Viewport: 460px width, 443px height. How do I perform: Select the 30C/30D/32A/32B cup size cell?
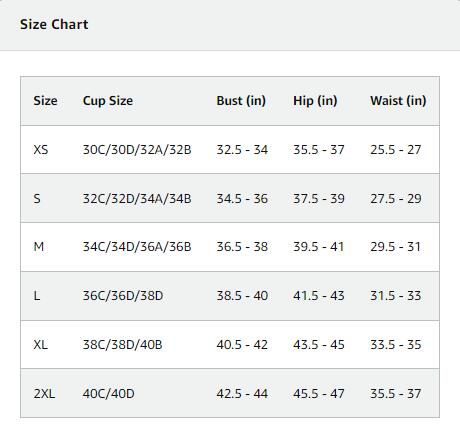(x=137, y=150)
